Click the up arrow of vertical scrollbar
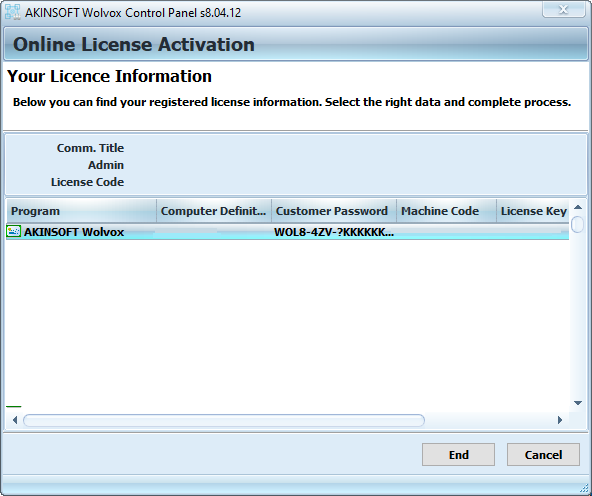The image size is (592, 496). pos(578,207)
